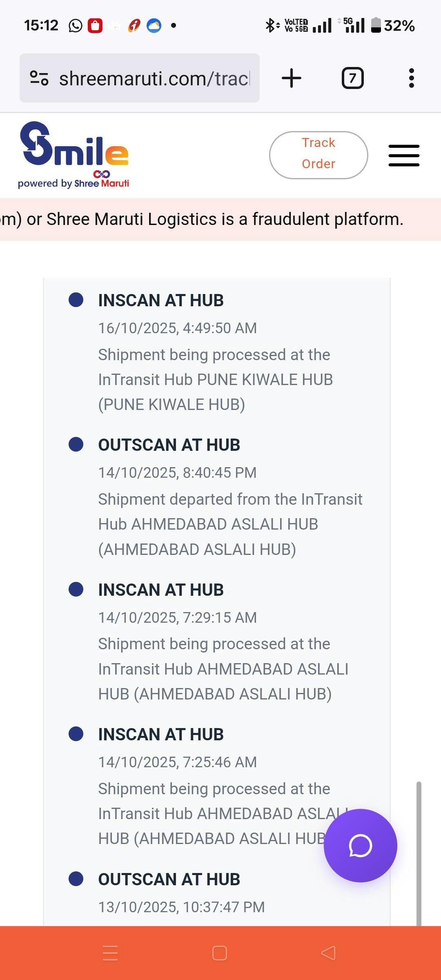This screenshot has width=441, height=980.
Task: Tap the bullet for 14/10 8:40 PM outscan
Action: tap(76, 444)
